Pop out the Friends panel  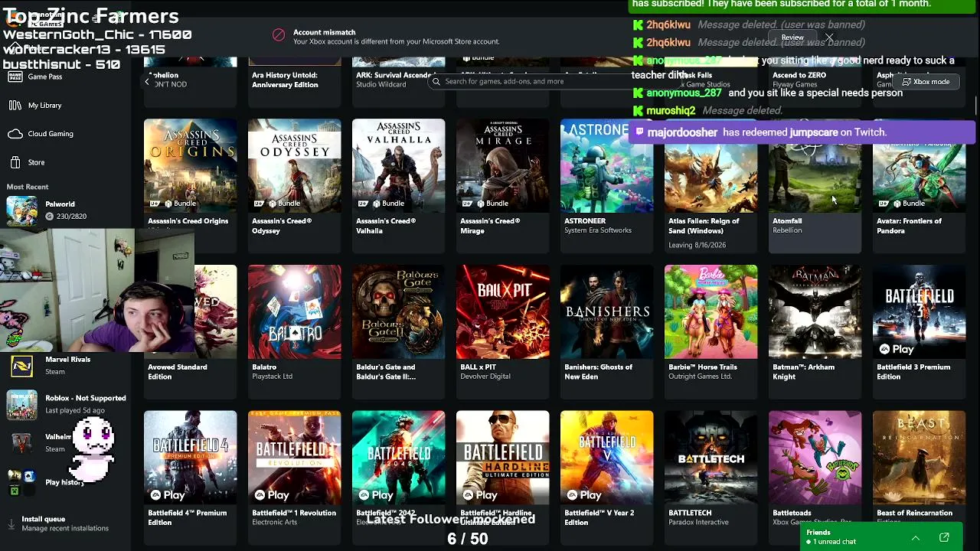[944, 538]
